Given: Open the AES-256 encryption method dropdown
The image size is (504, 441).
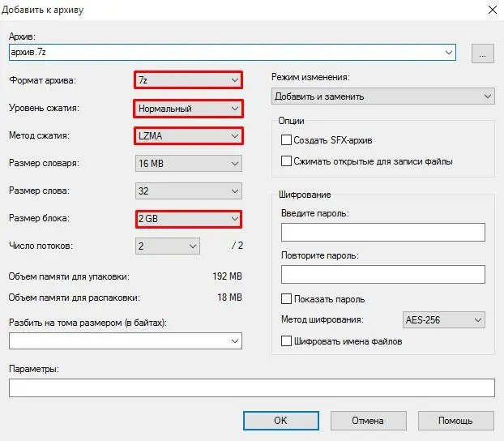Looking at the screenshot, I should [x=443, y=319].
